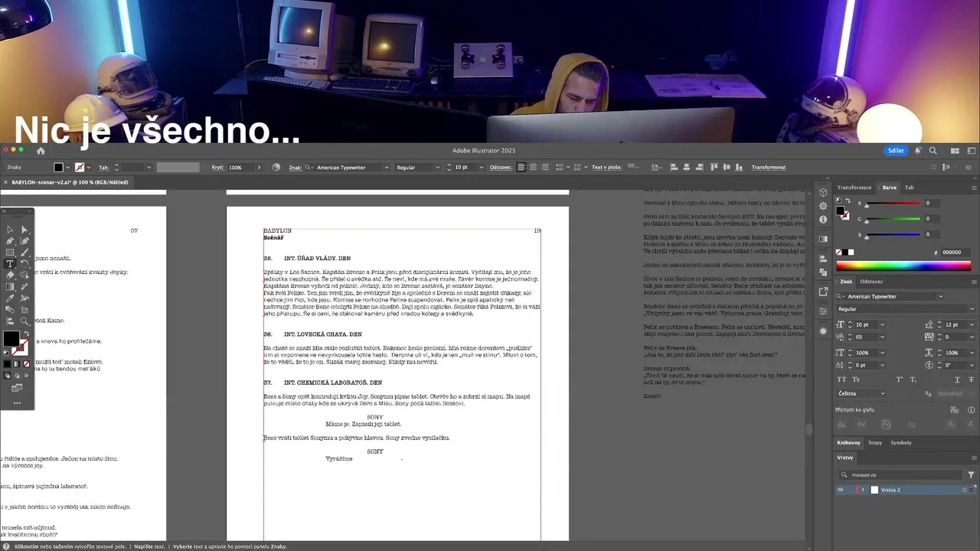Open the Regular font style dropdown in control bar

437,167
